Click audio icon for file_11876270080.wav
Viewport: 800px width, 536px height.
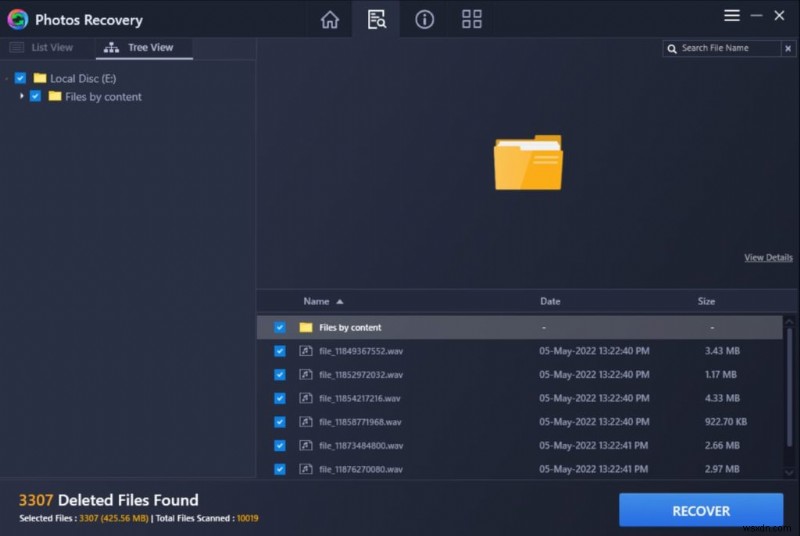tap(306, 469)
